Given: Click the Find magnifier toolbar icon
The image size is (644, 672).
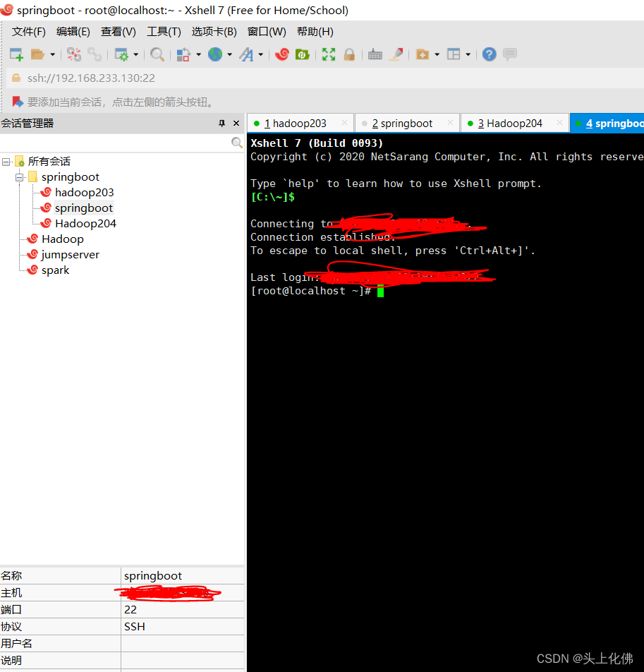Looking at the screenshot, I should coord(157,54).
